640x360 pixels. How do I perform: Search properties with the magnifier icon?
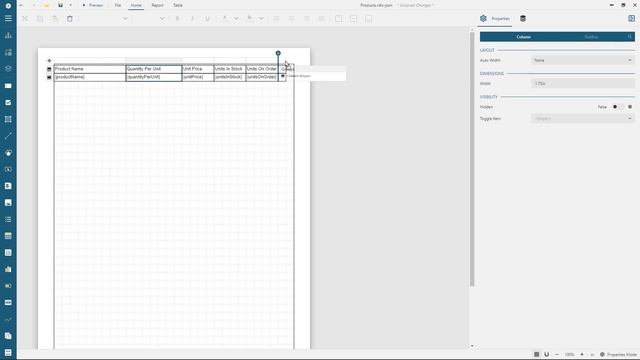(x=630, y=37)
